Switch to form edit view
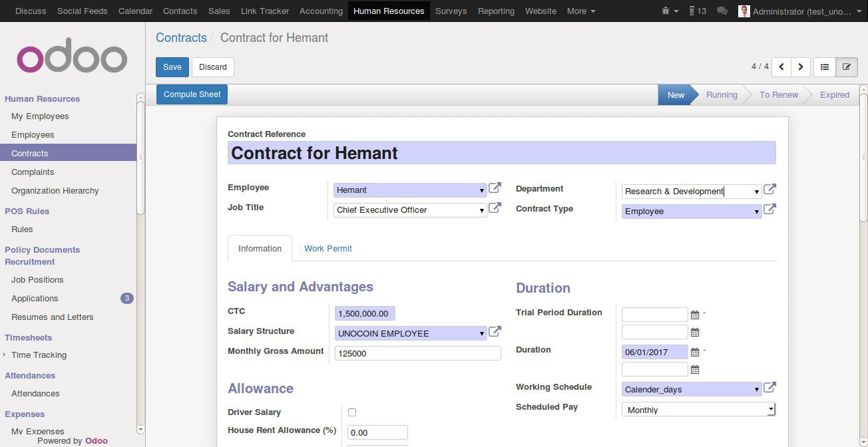 (847, 67)
